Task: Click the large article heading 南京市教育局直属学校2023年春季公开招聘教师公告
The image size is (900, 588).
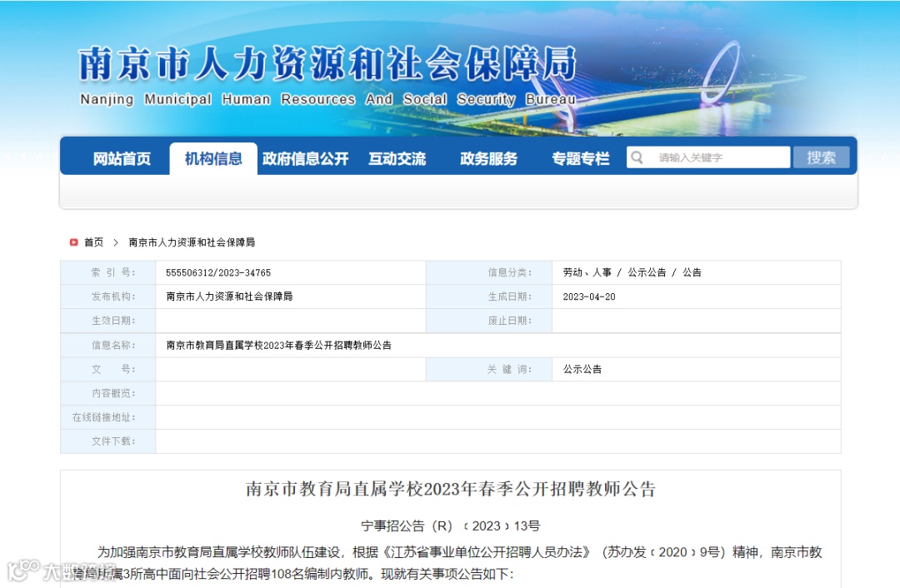Action: pos(451,489)
